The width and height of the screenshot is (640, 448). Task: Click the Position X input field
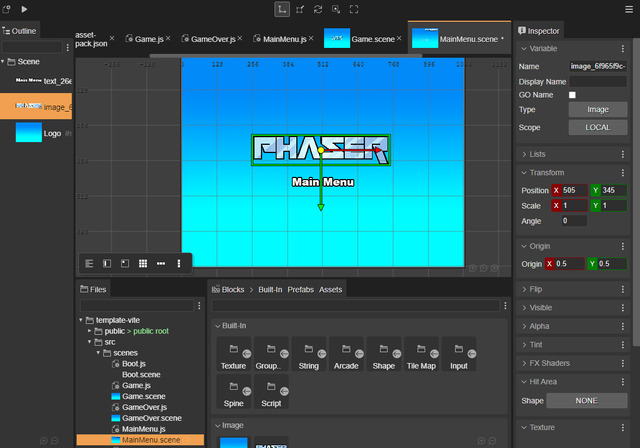point(574,190)
